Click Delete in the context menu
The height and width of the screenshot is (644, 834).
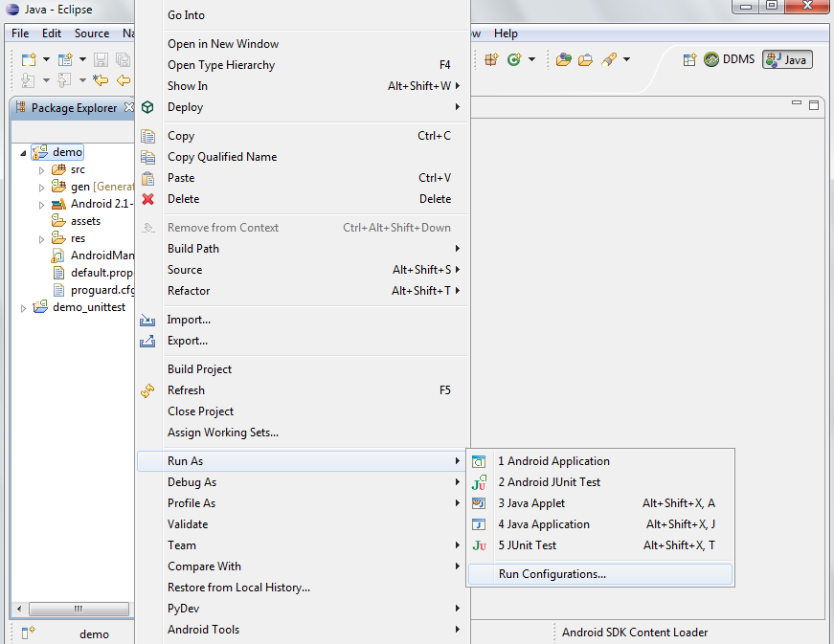(303, 199)
